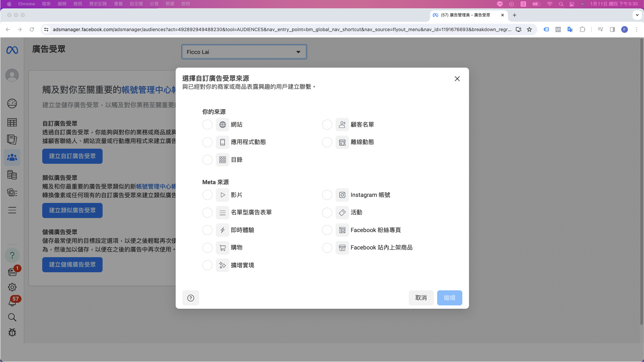Select the 顧客名單 radio button

(327, 125)
